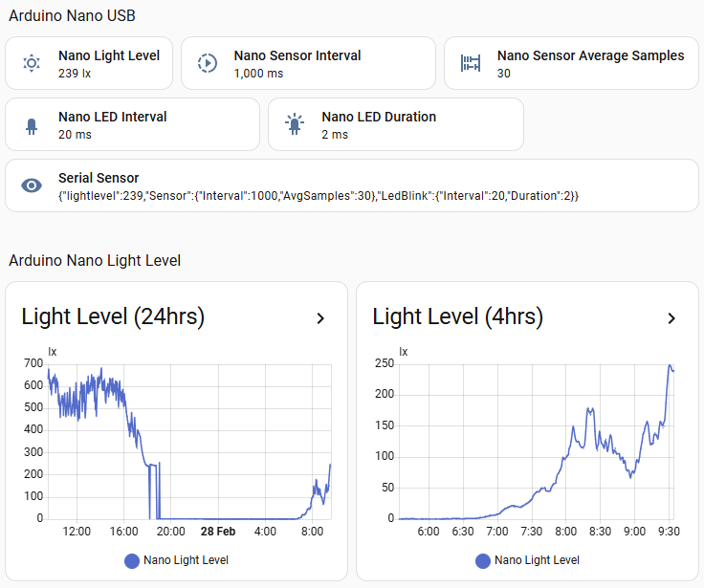This screenshot has height=588, width=704.
Task: Click the Arduino Nano Light Level section heading
Action: click(x=95, y=260)
